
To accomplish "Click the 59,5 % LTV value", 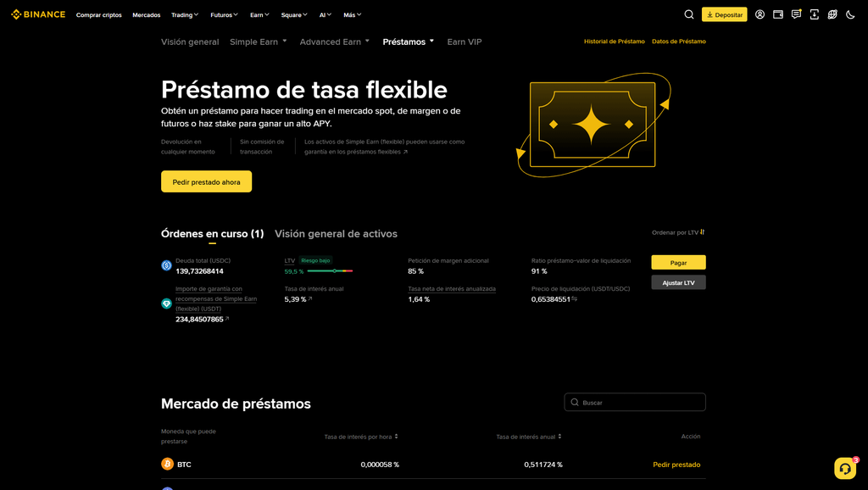I will point(294,271).
